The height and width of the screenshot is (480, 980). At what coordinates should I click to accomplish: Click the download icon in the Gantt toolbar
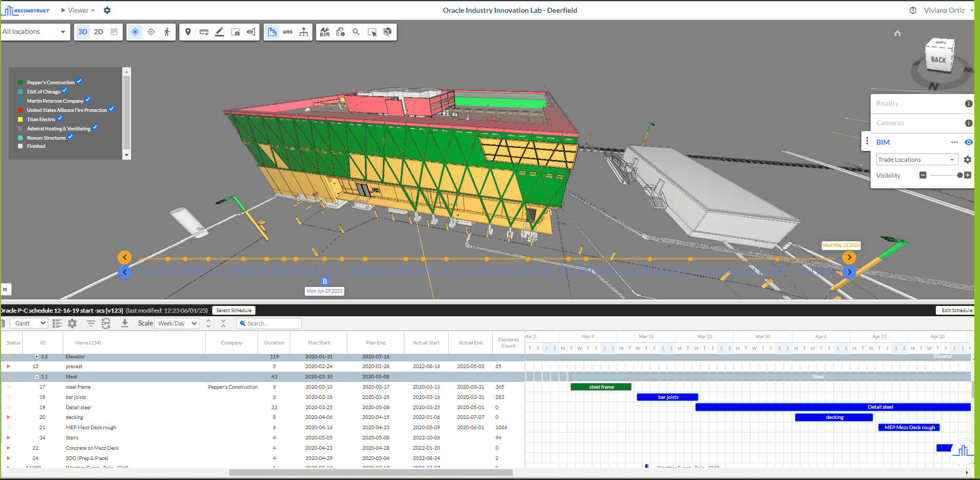[125, 323]
